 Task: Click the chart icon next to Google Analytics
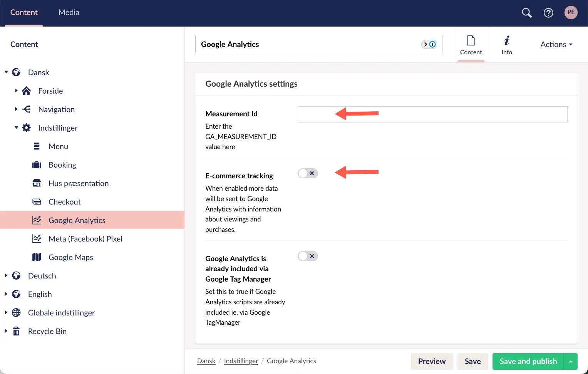37,220
